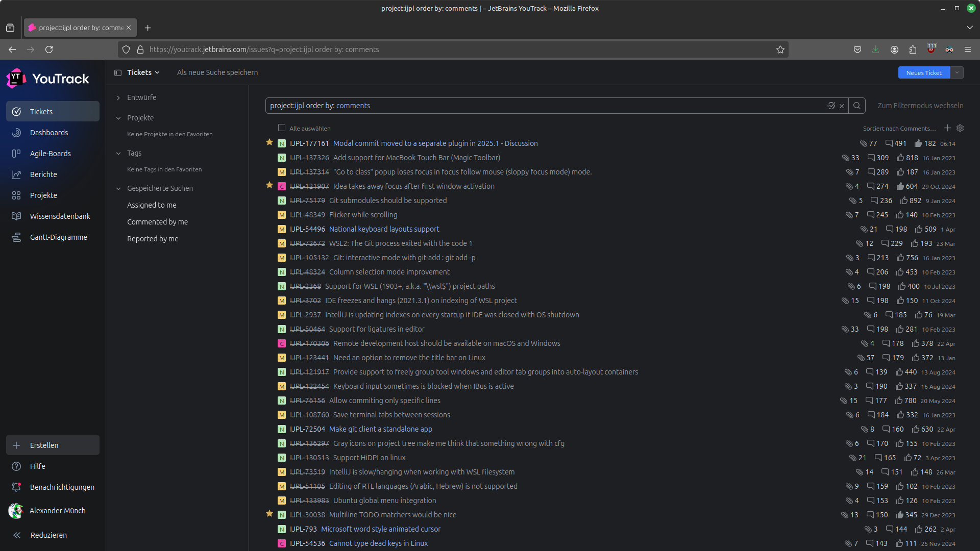This screenshot has width=980, height=551.
Task: Run search with magnifier button
Action: click(857, 106)
